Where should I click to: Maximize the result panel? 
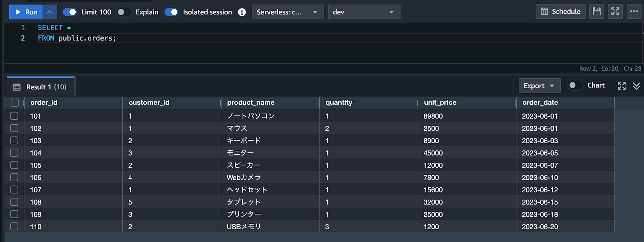[x=622, y=86]
